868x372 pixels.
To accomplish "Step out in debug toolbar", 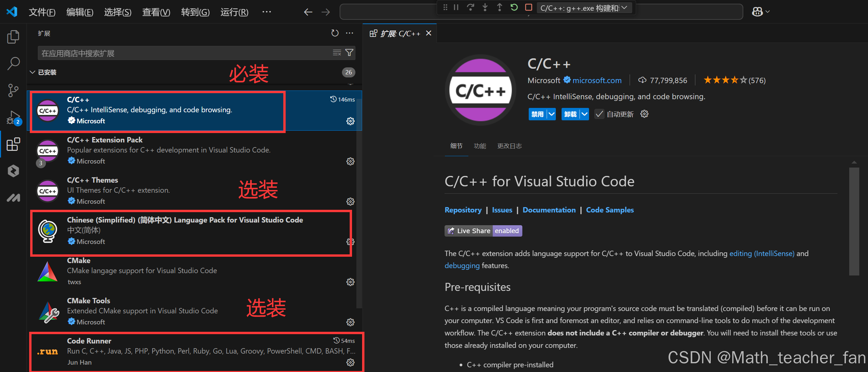I will click(x=499, y=7).
